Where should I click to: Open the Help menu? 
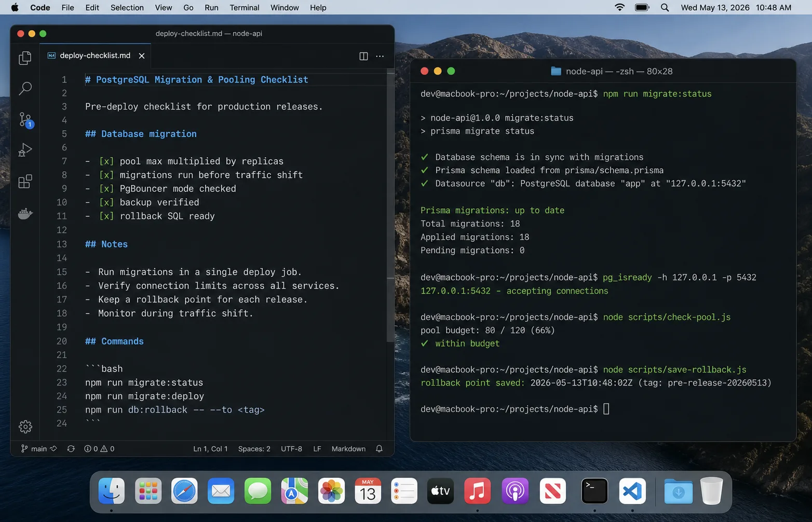[318, 7]
